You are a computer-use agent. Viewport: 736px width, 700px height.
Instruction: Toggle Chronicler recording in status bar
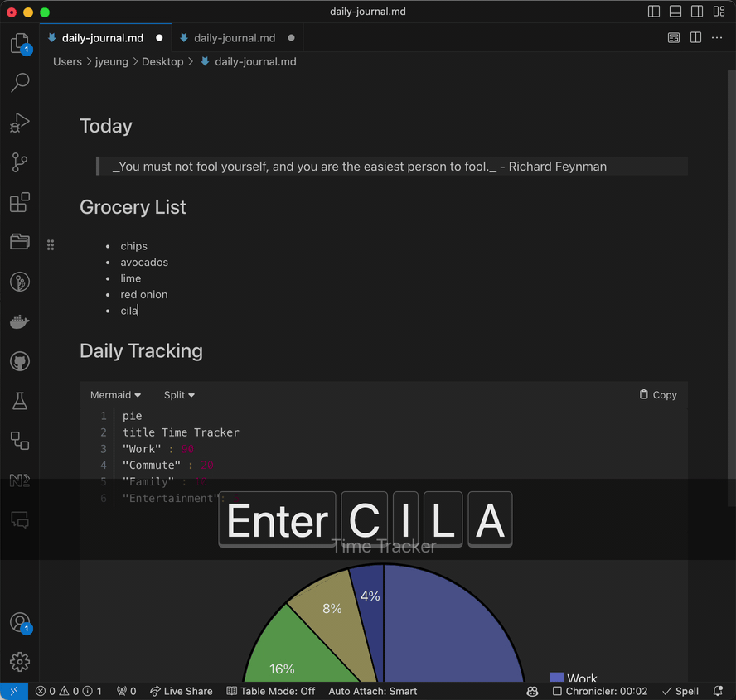600,691
